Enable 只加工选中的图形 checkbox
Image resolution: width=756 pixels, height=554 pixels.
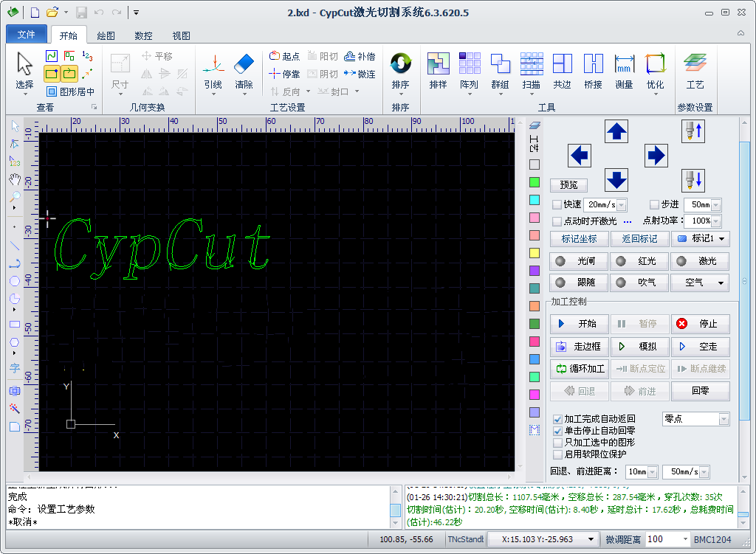click(558, 443)
